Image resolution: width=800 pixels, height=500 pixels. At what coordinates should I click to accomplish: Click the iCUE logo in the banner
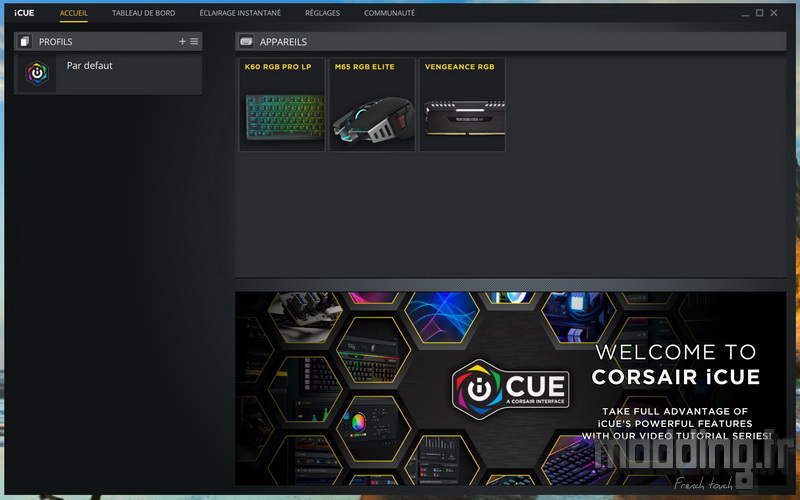pyautogui.click(x=511, y=389)
